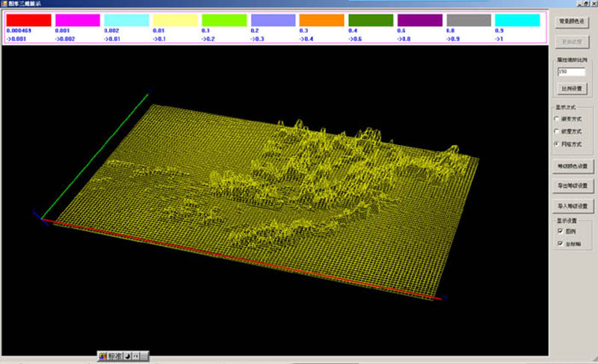The width and height of the screenshot is (598, 364).
Task: Click the 背景颜色设 background color button
Action: (573, 22)
